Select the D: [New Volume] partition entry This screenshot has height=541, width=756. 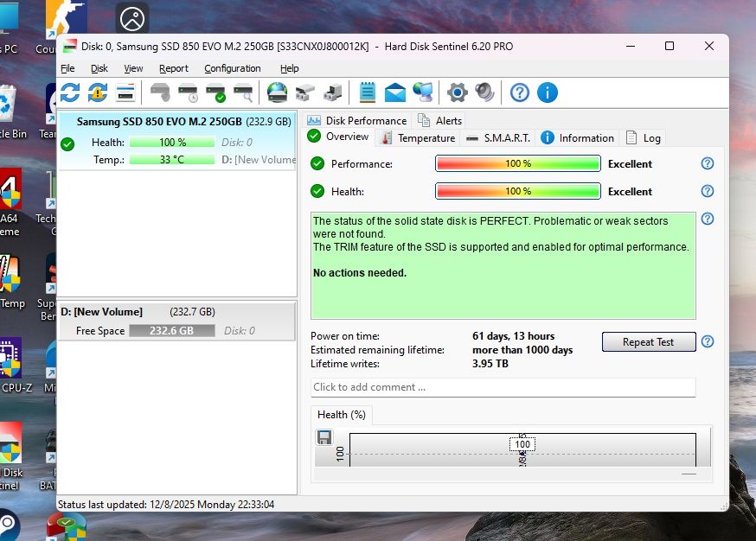pos(176,321)
